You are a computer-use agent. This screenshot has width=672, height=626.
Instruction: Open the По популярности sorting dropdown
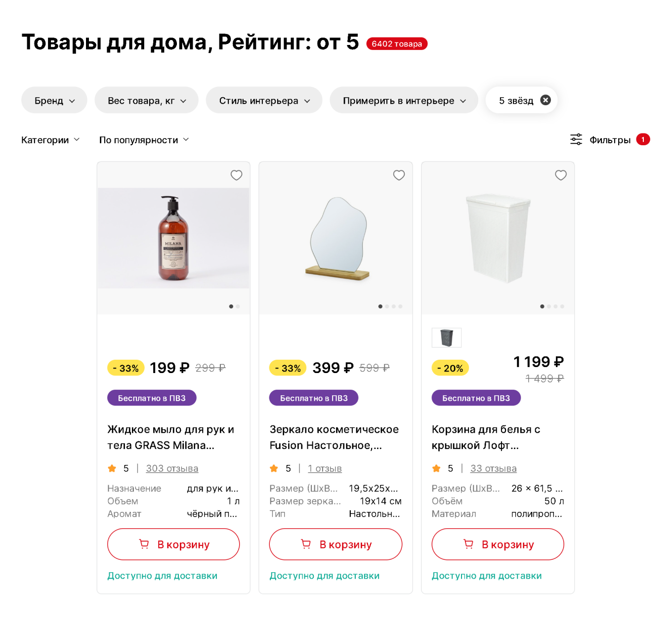point(144,139)
